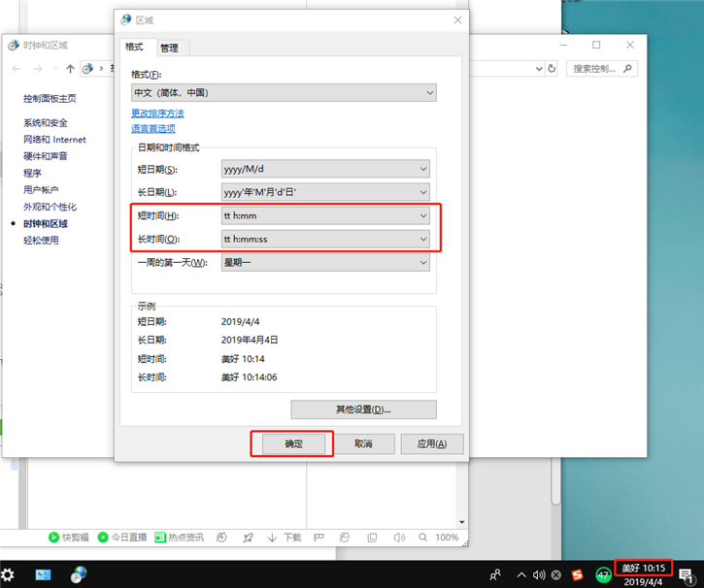The height and width of the screenshot is (588, 704).
Task: Open the volume icon in system tray
Action: (x=539, y=574)
